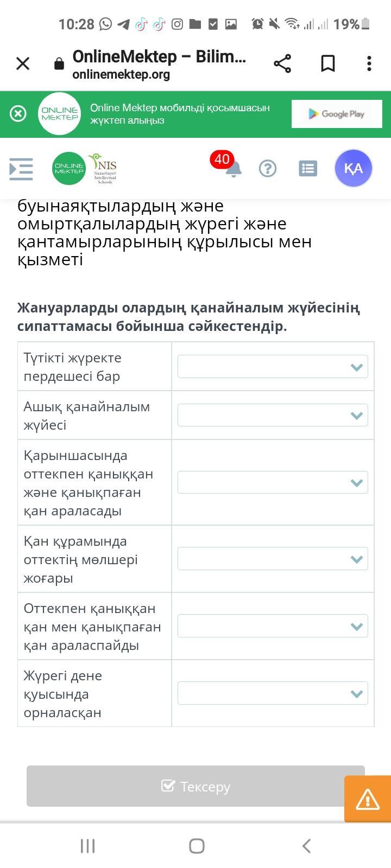This screenshot has height=868, width=391.
Task: Open the side navigation menu icon
Action: pos(21,169)
